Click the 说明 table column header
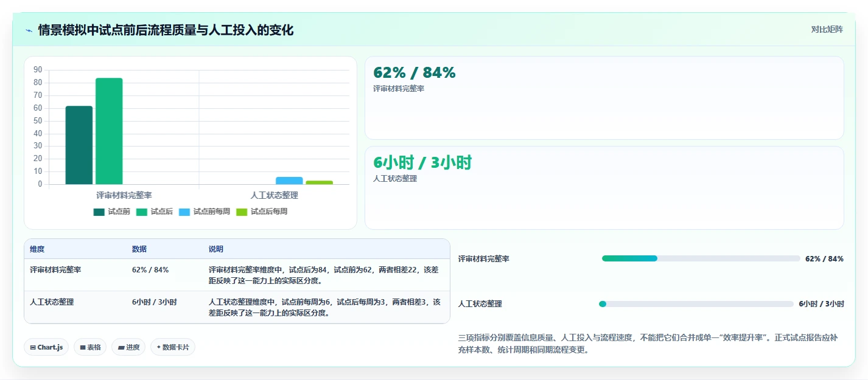 [x=216, y=249]
